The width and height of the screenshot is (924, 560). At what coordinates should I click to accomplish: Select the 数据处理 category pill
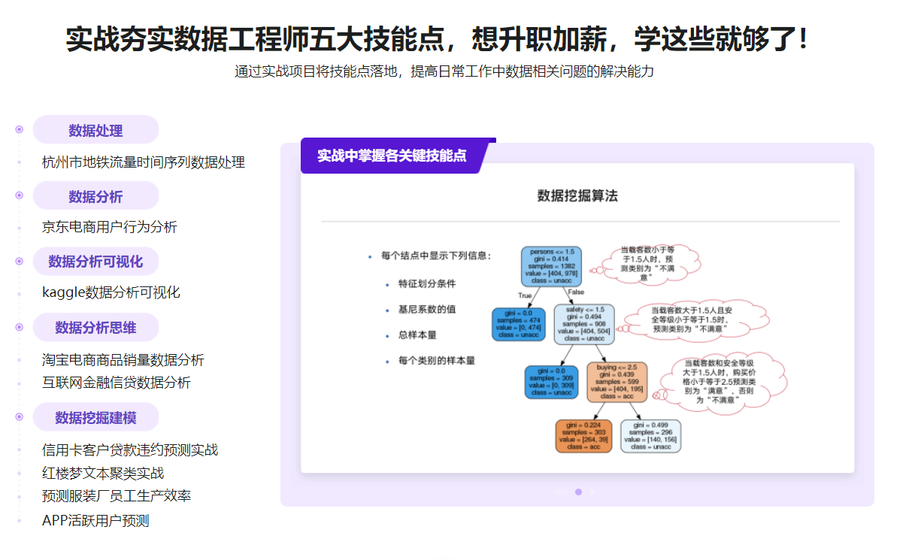pyautogui.click(x=95, y=130)
